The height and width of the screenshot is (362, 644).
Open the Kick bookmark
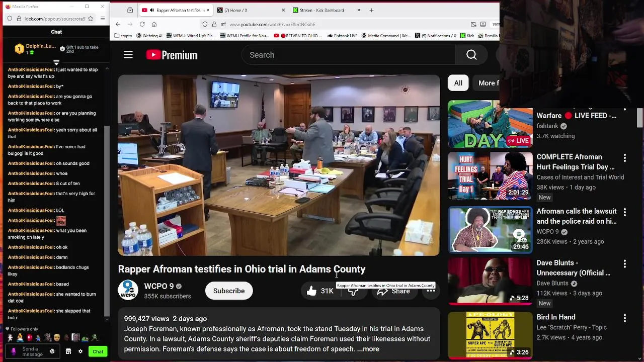tap(467, 36)
